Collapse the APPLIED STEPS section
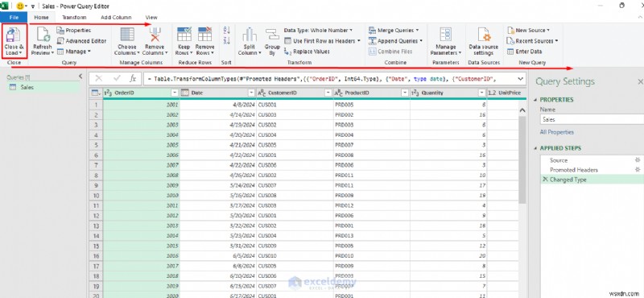Screen dimensions: 644x298 pos(536,148)
